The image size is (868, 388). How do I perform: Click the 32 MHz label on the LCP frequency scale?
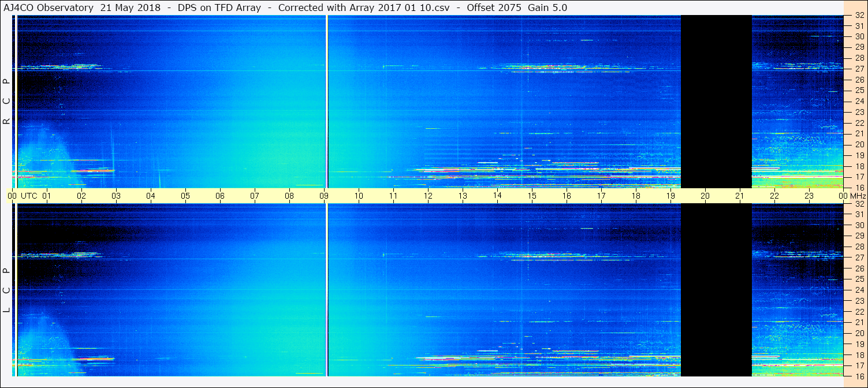pos(859,204)
